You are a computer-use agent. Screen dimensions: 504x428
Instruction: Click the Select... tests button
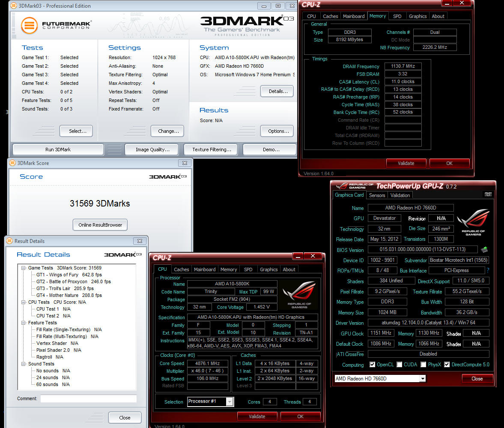[76, 131]
